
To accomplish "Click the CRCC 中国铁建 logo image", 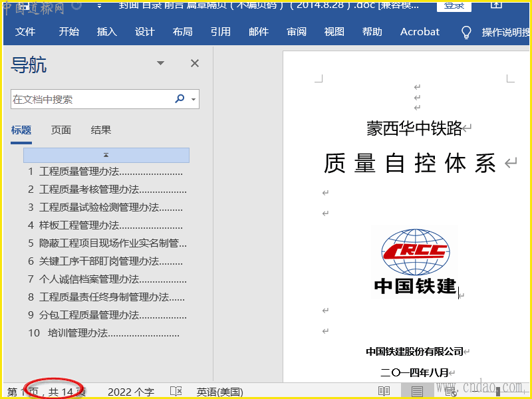I will click(414, 261).
